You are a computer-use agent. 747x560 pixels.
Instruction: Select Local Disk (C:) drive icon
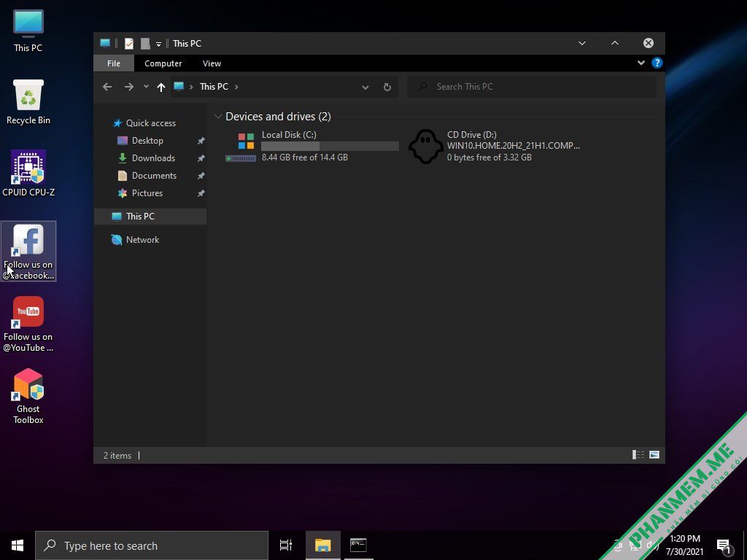point(241,147)
